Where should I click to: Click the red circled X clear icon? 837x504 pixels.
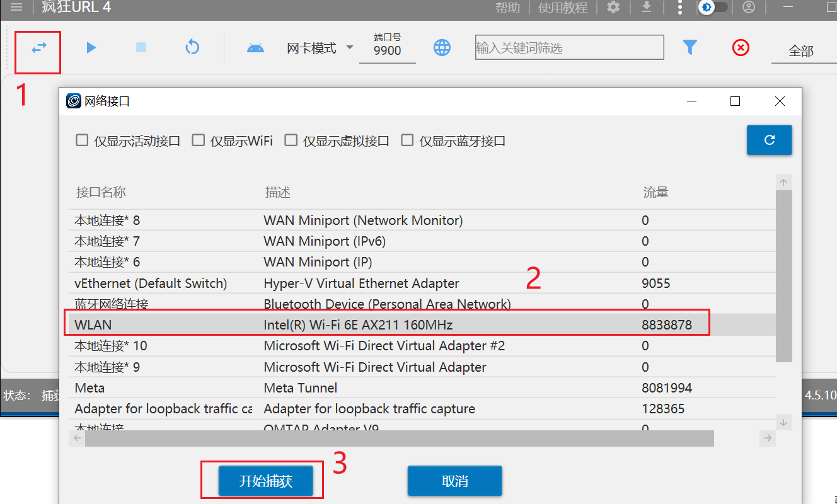coord(741,47)
